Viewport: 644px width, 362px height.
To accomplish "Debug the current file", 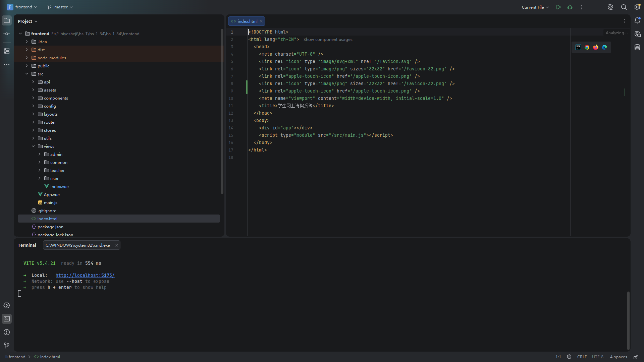I will (570, 7).
